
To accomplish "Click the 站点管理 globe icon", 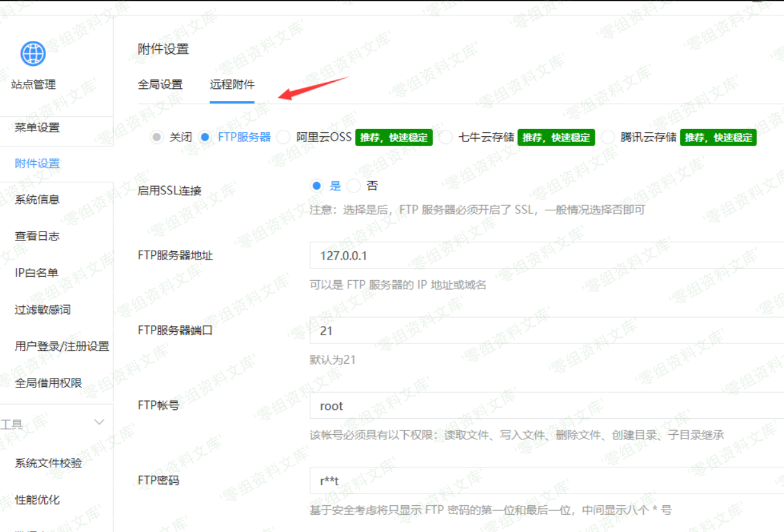I will 32,54.
